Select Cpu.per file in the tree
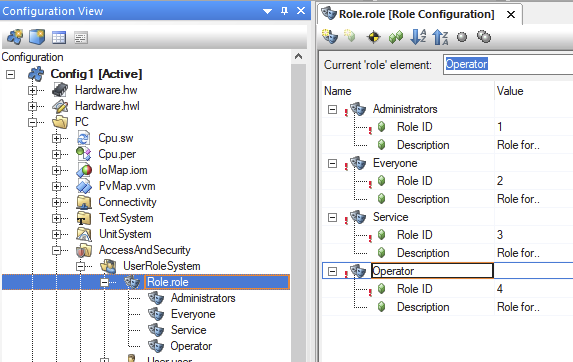573x362 pixels. 117,154
